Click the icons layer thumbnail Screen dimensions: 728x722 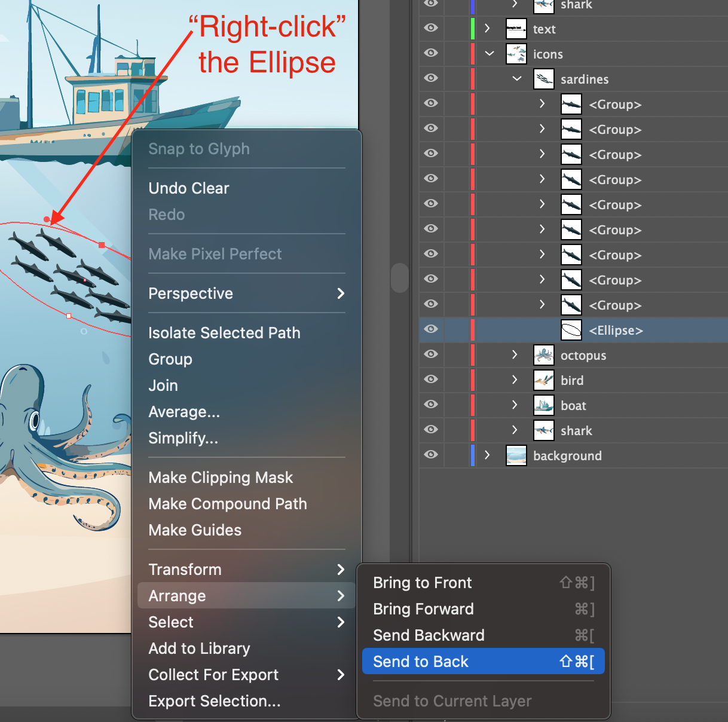[x=516, y=54]
